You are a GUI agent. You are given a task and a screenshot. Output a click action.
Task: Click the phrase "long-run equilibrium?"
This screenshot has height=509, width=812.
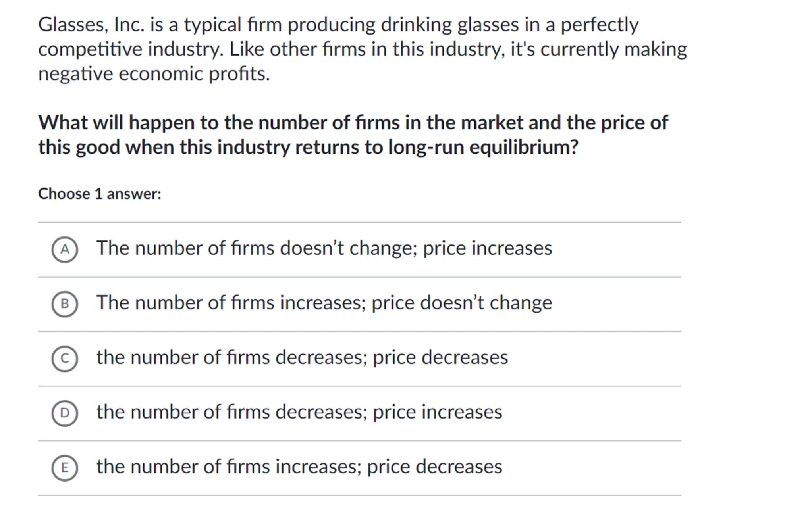[483, 148]
